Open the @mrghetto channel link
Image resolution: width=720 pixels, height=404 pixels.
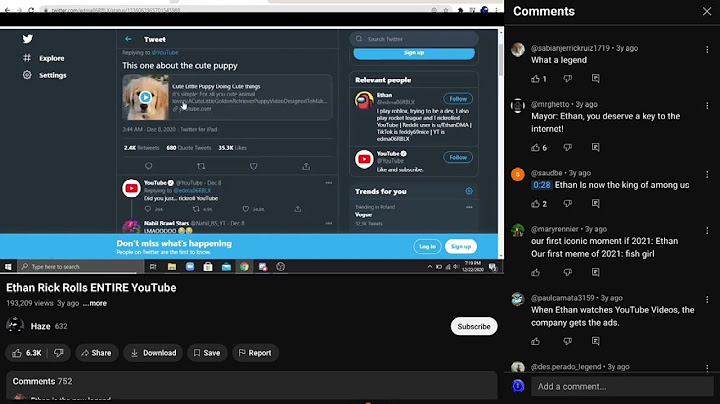tap(550, 104)
